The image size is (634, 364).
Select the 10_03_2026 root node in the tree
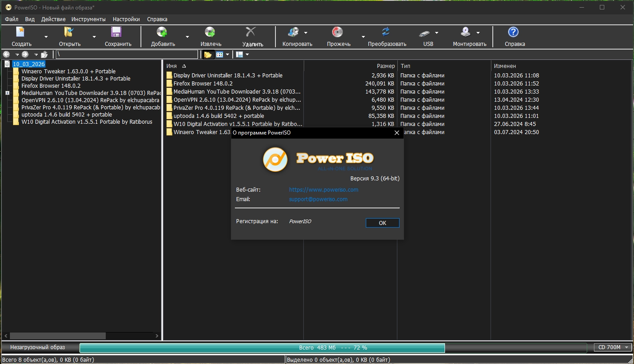coord(29,64)
